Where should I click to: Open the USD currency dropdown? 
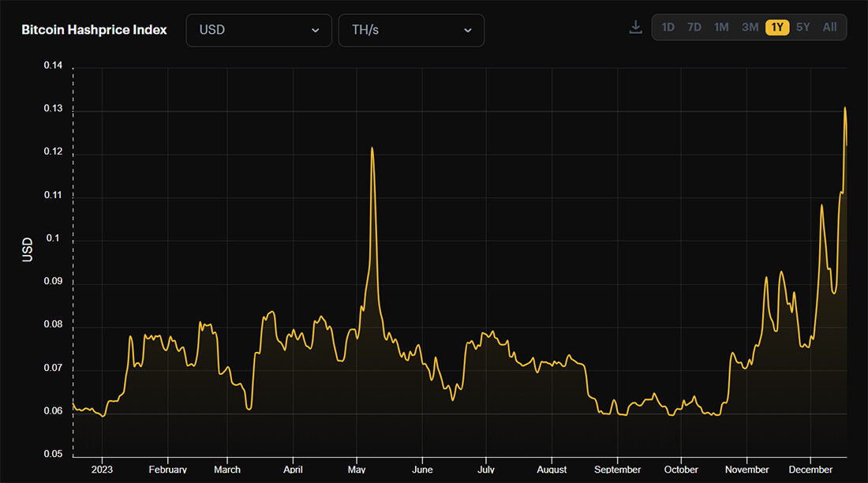pos(259,30)
